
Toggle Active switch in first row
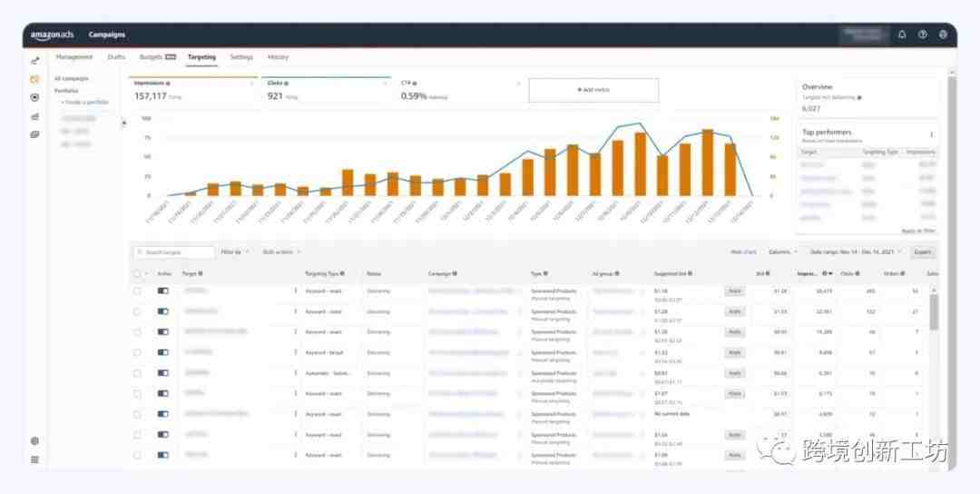[x=163, y=291]
